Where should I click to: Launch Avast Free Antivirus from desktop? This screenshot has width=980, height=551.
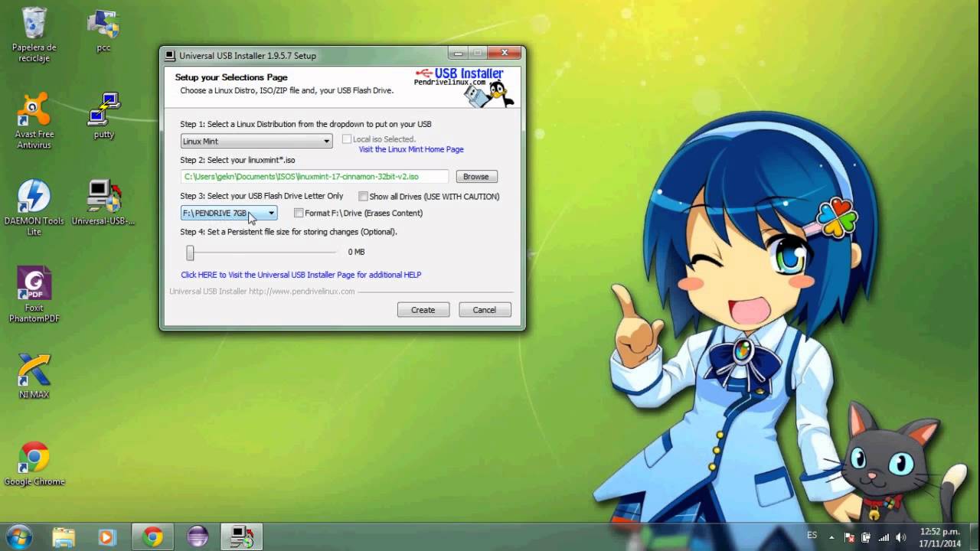[x=34, y=121]
